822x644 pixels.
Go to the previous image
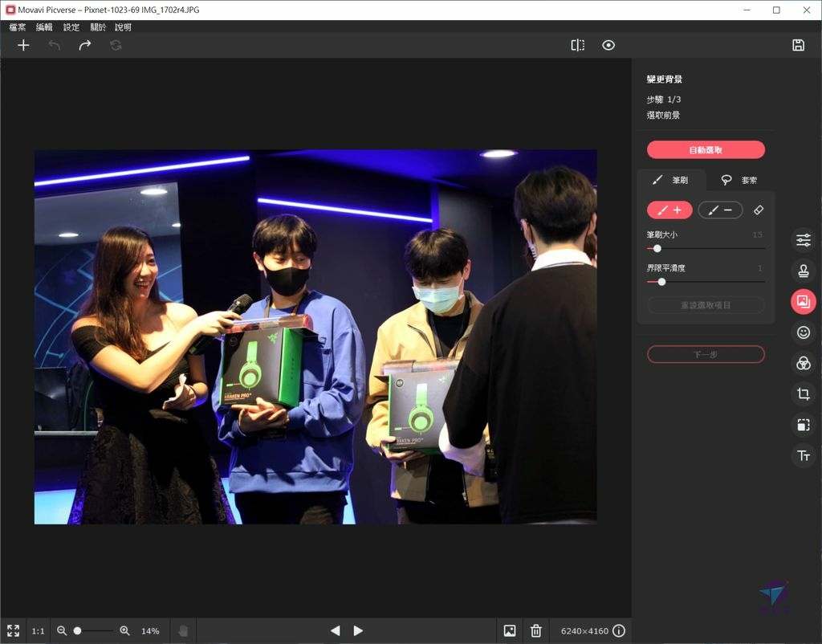pos(336,631)
